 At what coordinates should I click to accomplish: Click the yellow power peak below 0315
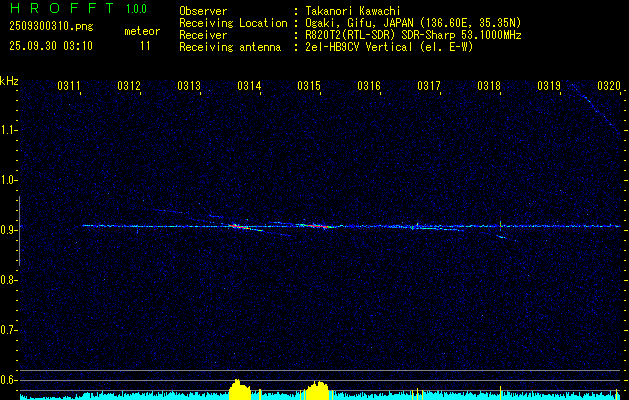(318, 390)
